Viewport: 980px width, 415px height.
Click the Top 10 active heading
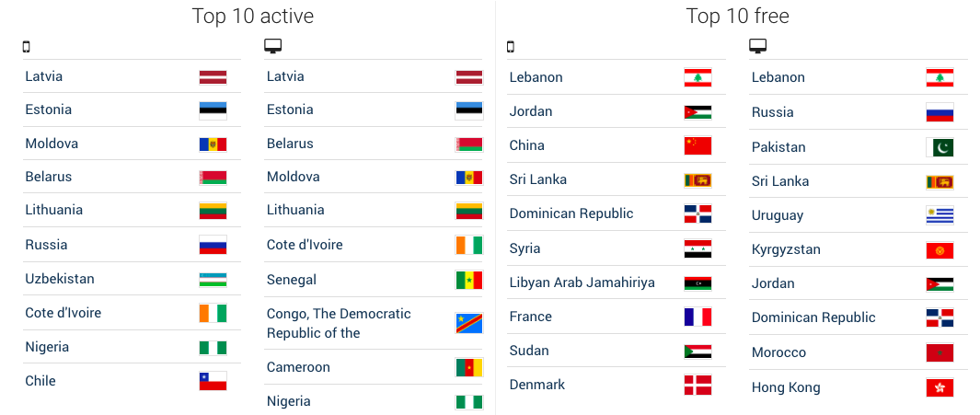tap(252, 16)
